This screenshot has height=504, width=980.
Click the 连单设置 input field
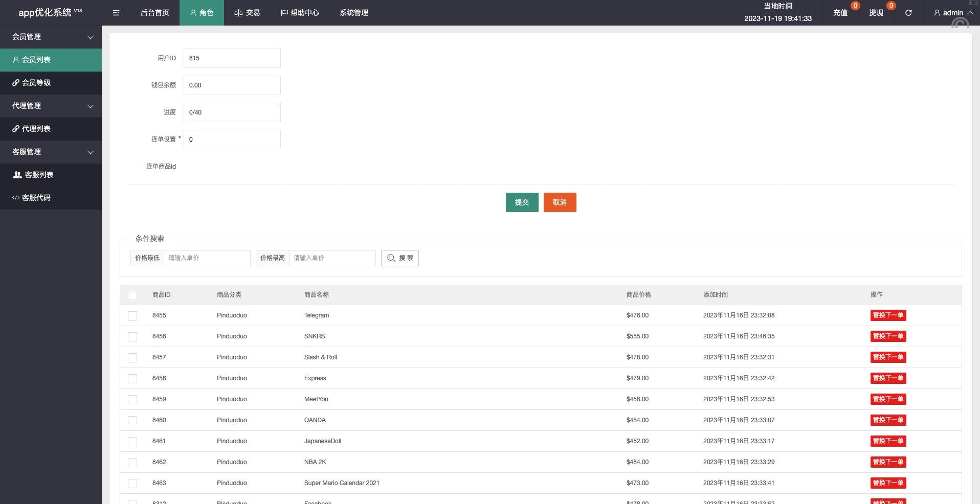point(232,140)
